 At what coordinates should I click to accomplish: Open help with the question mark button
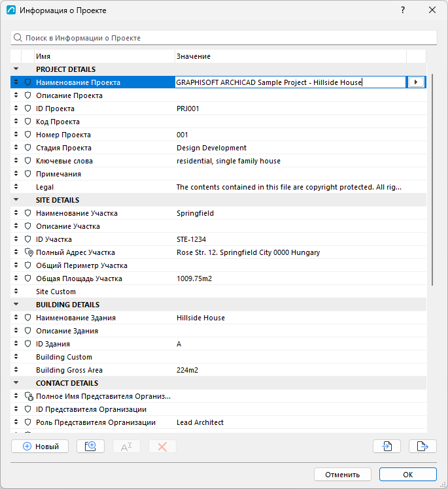pyautogui.click(x=403, y=10)
